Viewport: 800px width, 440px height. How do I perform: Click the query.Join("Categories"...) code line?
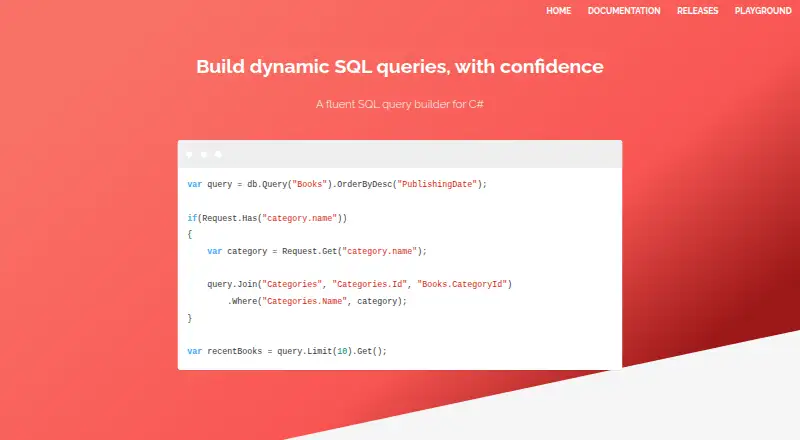click(359, 284)
